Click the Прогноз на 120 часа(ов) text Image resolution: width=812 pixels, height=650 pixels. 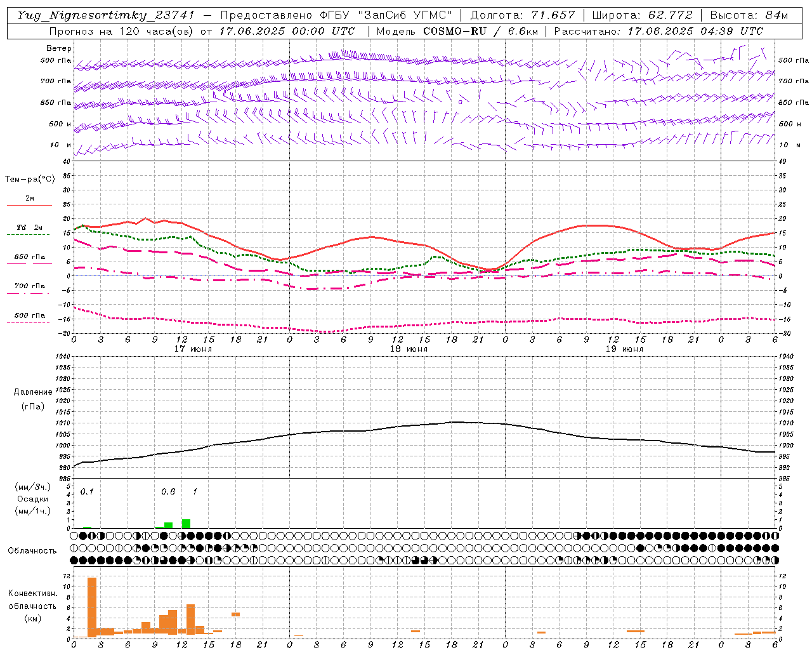[122, 31]
